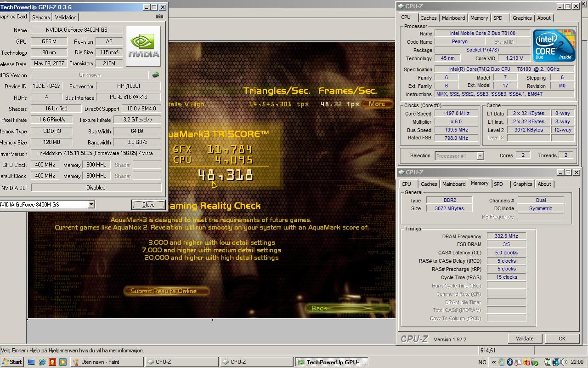Click the memory Size value 3072 MBytes
This screenshot has height=368, width=588.
[x=449, y=208]
